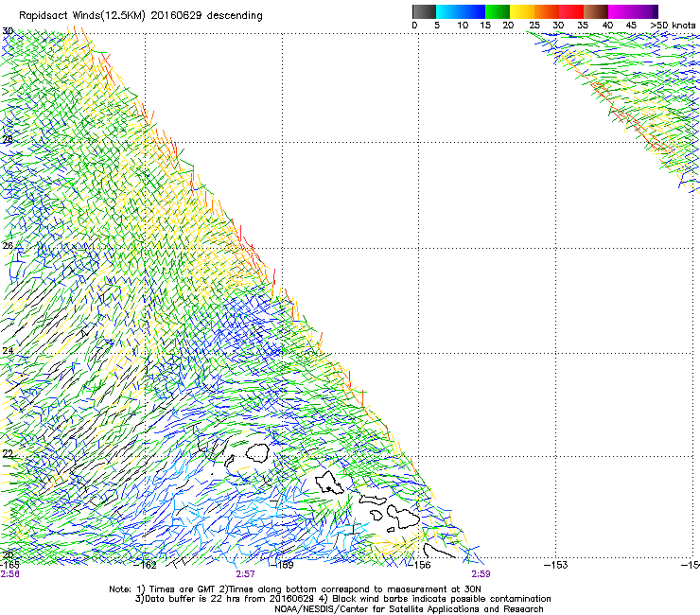
Task: Click the Kauai island outline
Action: coord(257,452)
